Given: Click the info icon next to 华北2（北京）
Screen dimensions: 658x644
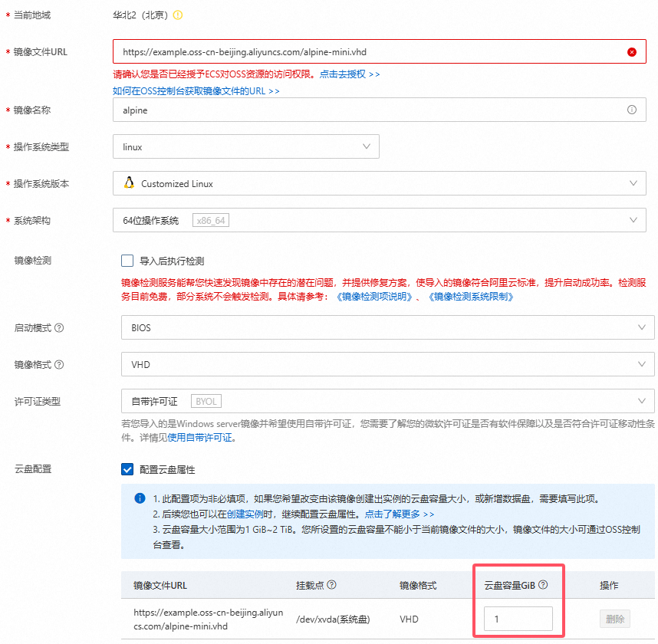Looking at the screenshot, I should [178, 15].
